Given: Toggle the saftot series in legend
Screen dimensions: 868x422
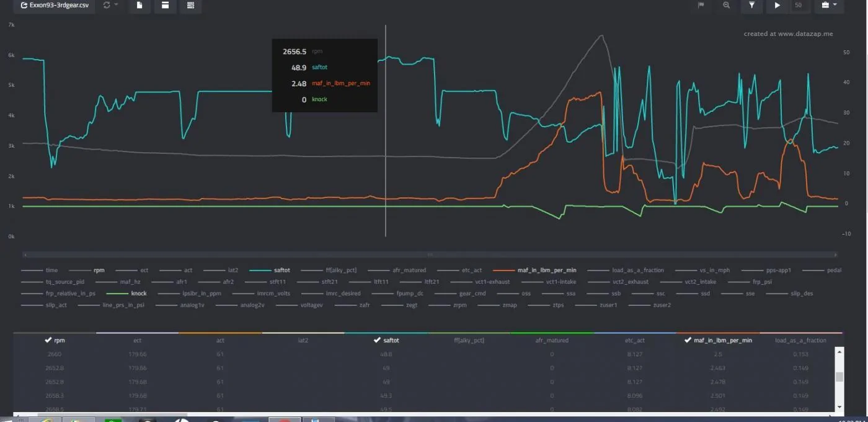Looking at the screenshot, I should (x=270, y=270).
